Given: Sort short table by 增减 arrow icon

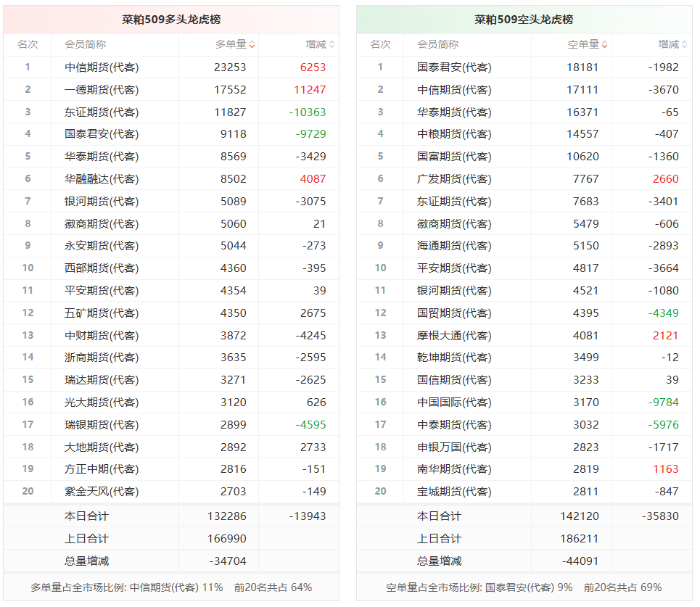Looking at the screenshot, I should tap(684, 45).
